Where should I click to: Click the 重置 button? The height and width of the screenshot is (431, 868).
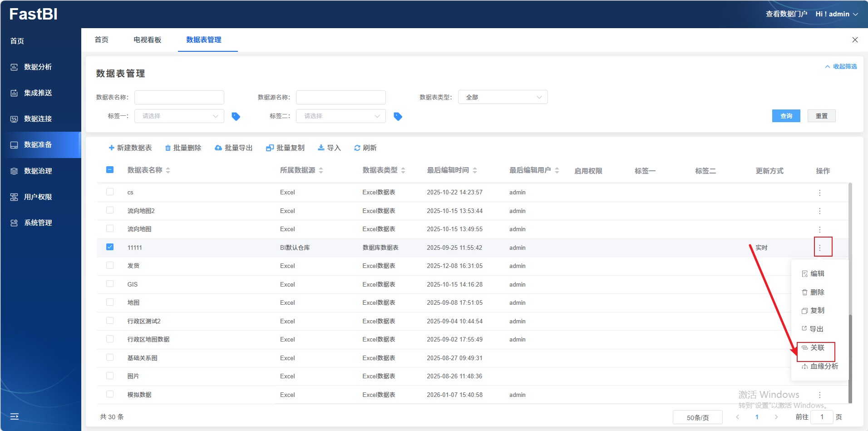click(822, 116)
